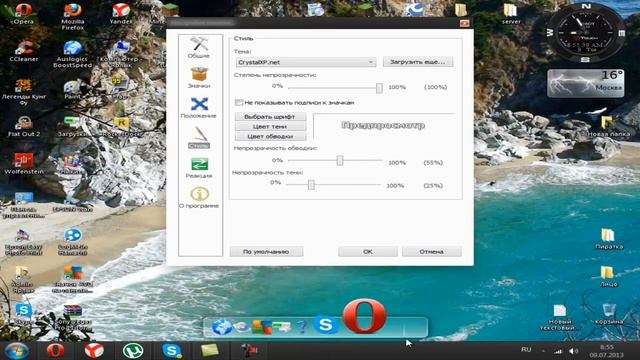The image size is (640, 360).
Task: Click the Skype icon in the dock
Action: (325, 325)
